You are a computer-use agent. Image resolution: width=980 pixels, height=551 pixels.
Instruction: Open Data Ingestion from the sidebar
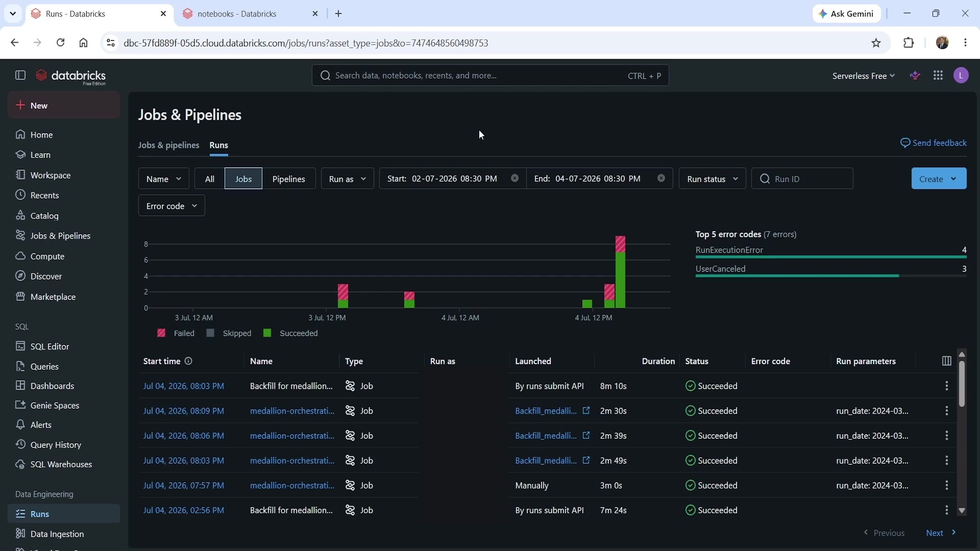click(x=64, y=534)
